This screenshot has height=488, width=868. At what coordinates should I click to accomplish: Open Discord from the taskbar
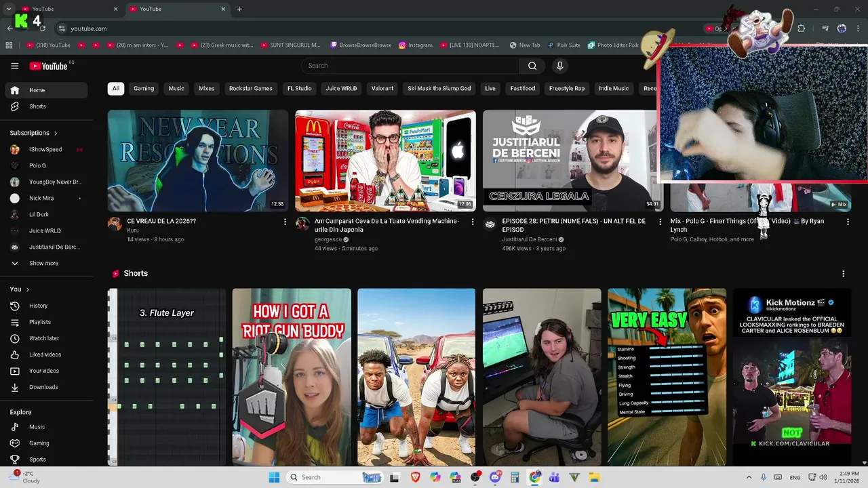point(495,477)
